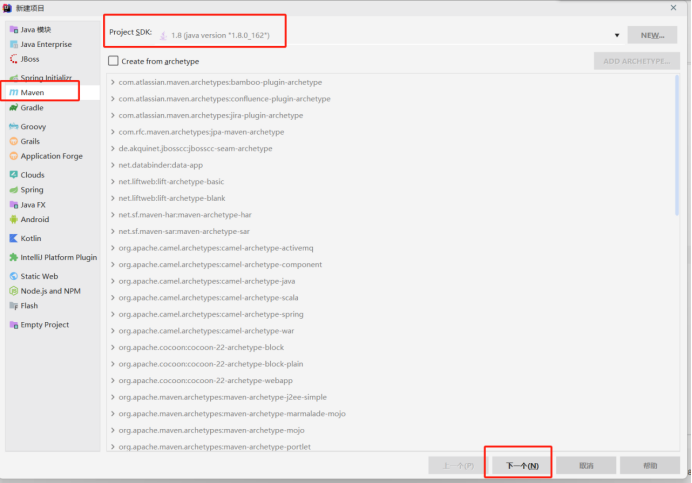Select cocoon-22-archetype-block-plain row text
The image size is (692, 483).
coord(211,364)
